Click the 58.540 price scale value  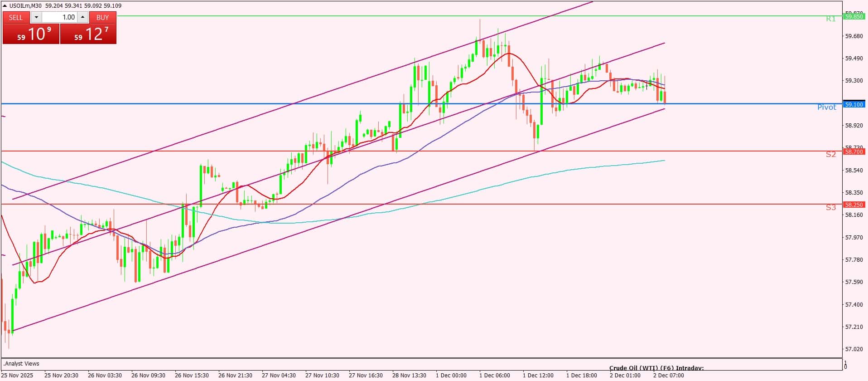click(854, 170)
